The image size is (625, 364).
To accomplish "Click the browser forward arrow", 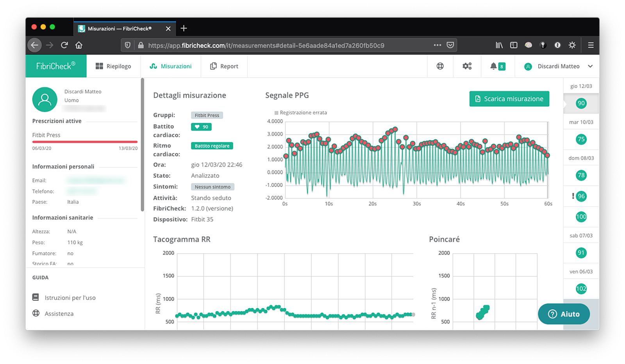I will [x=50, y=45].
